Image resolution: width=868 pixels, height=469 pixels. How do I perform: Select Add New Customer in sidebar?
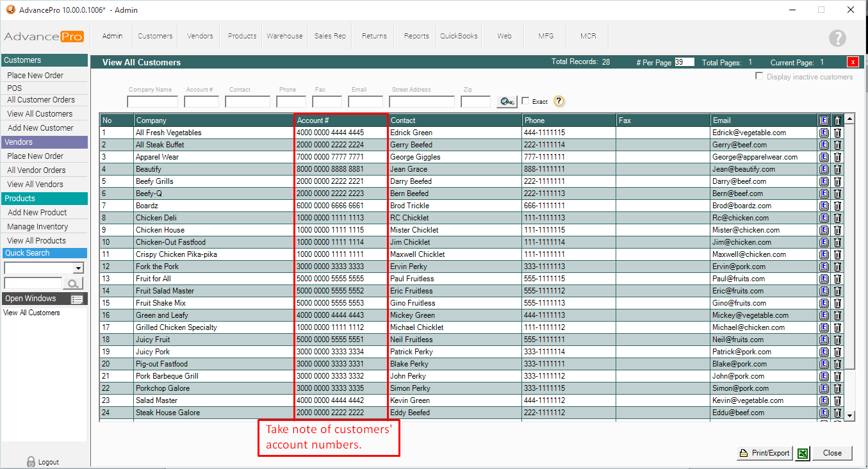pos(40,128)
